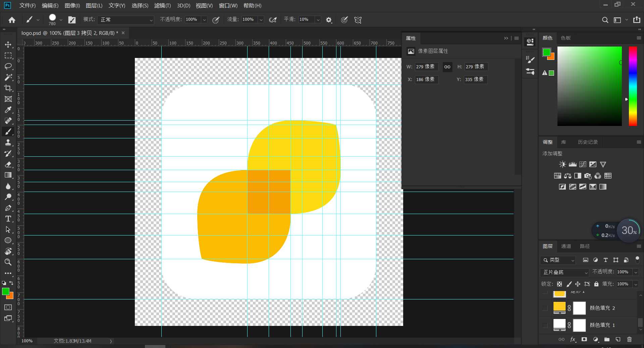
Task: Add a Brightness/Contrast adjustment
Action: click(x=562, y=164)
